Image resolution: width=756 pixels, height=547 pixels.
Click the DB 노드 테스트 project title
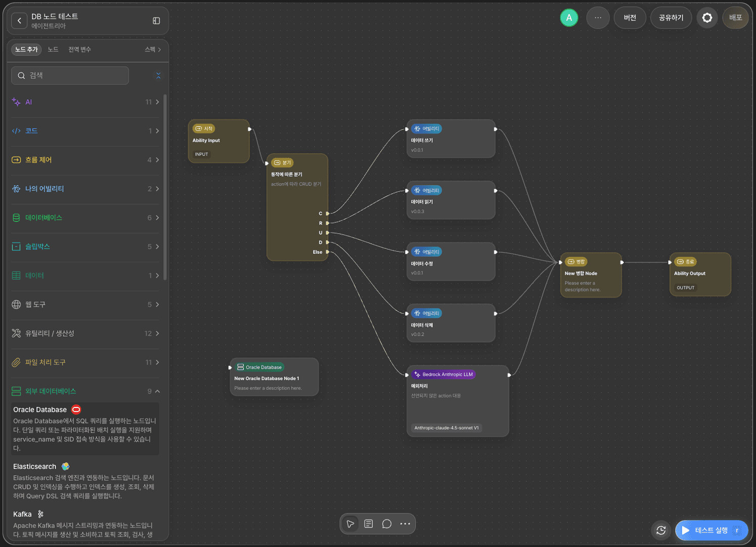click(x=55, y=16)
